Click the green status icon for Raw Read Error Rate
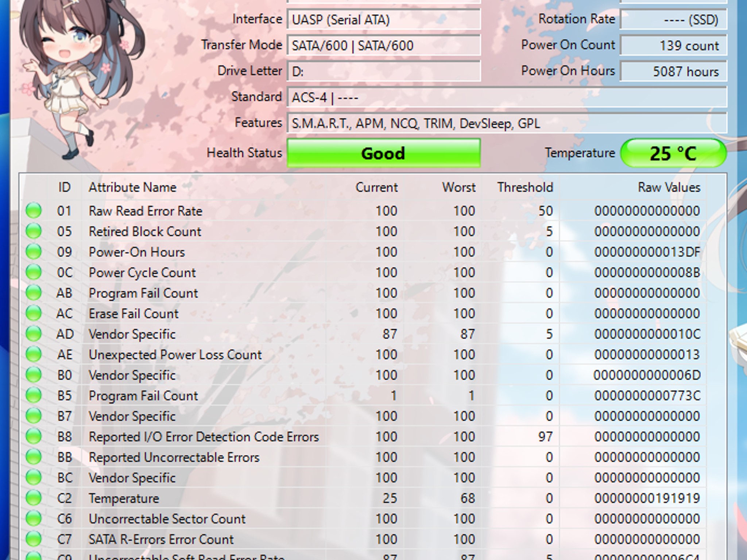747x560 pixels. tap(34, 211)
